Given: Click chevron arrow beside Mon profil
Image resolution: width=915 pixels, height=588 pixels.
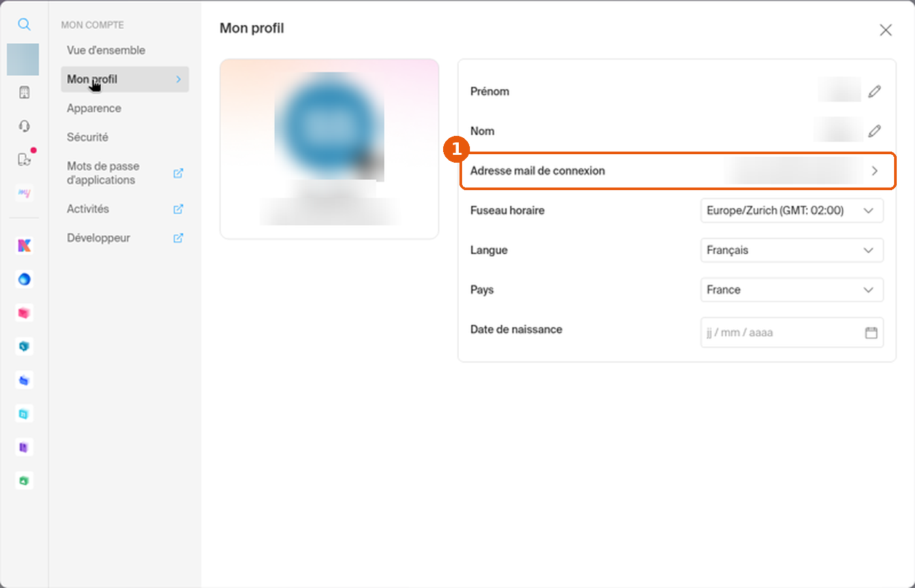Looking at the screenshot, I should [178, 79].
